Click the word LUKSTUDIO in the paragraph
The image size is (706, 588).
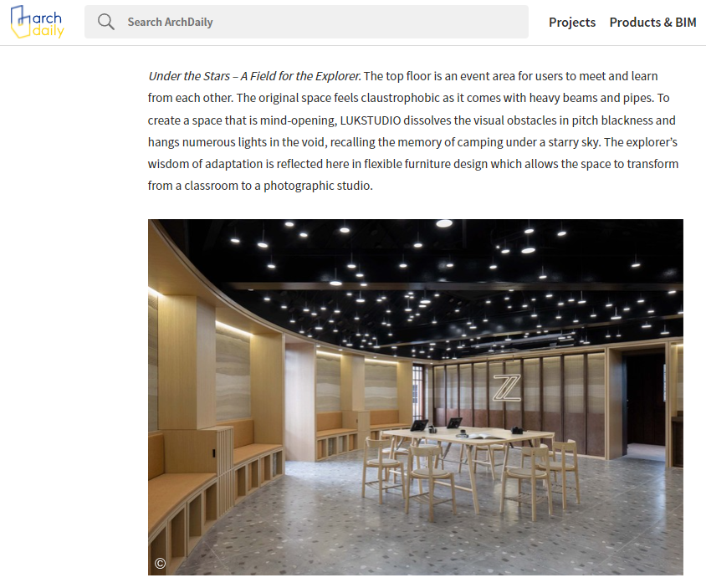370,120
